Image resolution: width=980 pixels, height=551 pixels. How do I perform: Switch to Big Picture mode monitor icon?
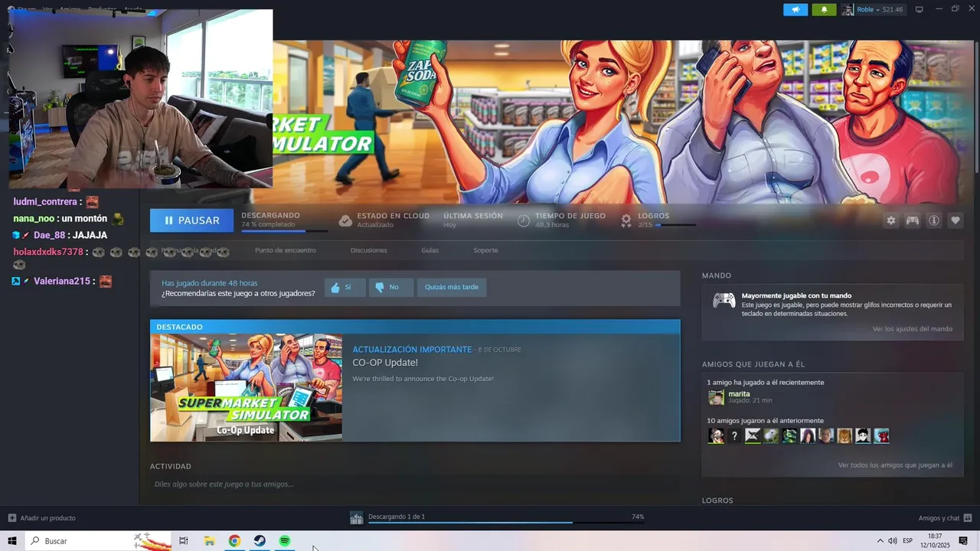920,9
